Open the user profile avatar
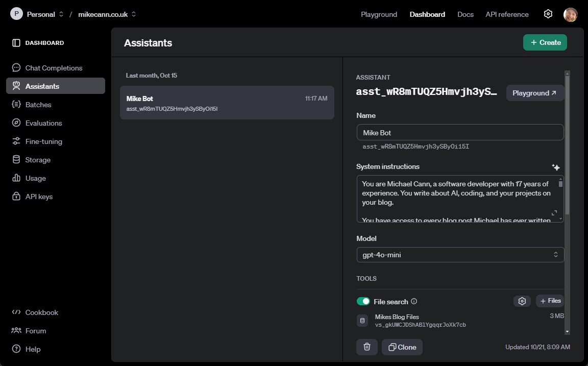The height and width of the screenshot is (366, 588). coord(570,14)
